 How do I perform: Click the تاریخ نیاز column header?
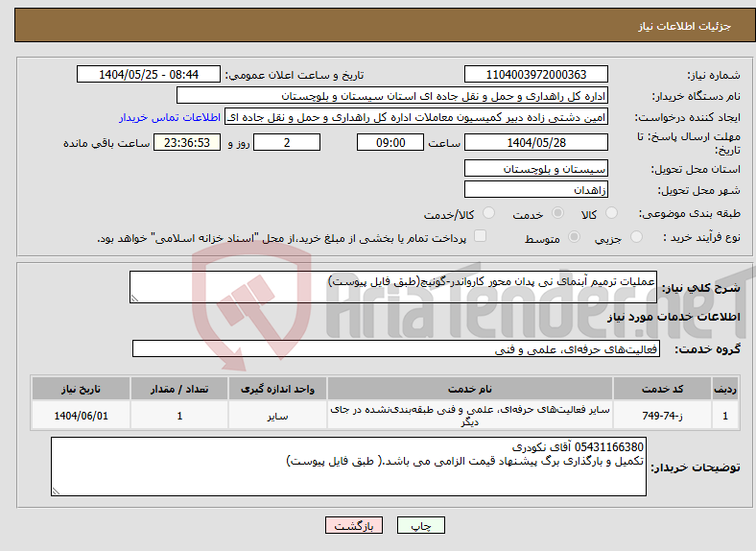tap(81, 389)
